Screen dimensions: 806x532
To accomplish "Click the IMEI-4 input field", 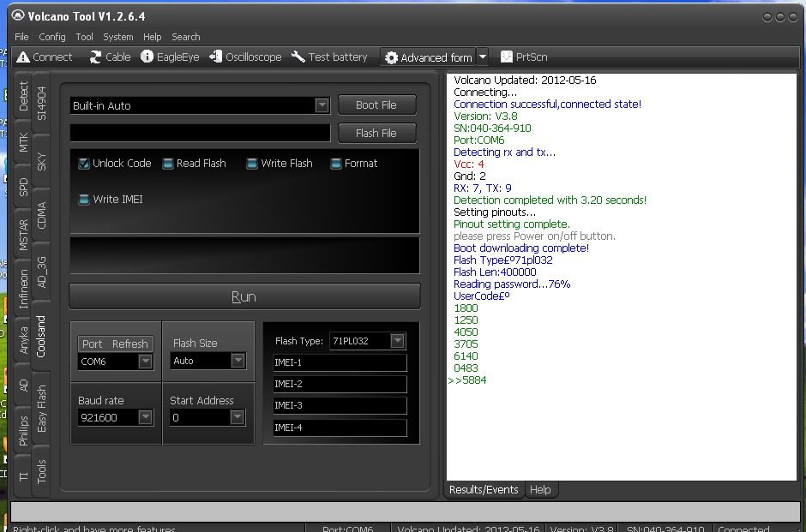I will point(340,427).
